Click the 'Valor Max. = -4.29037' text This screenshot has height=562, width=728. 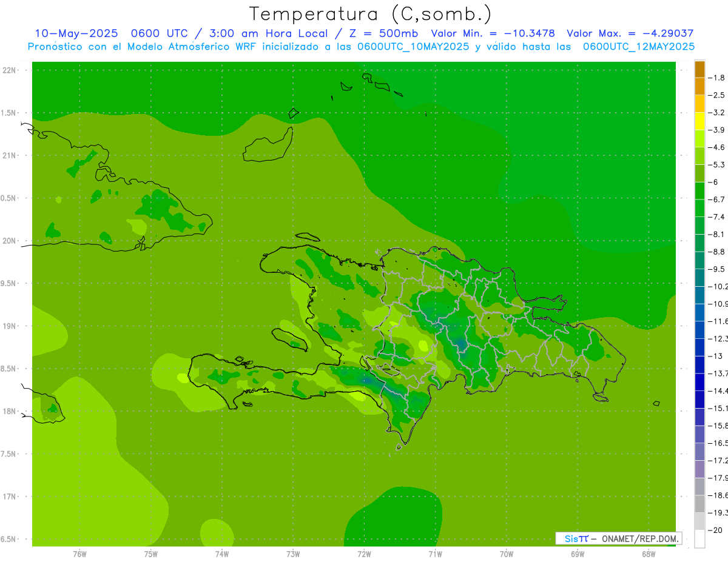click(630, 33)
